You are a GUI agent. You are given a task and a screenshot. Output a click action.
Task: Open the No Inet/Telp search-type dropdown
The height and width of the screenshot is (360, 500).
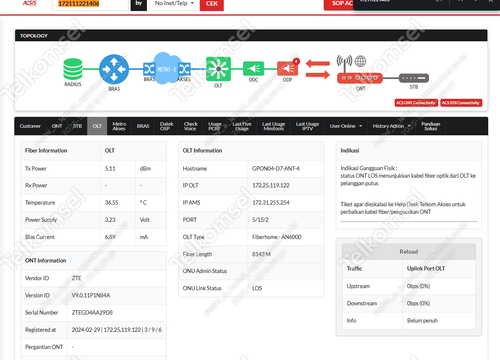tap(174, 4)
